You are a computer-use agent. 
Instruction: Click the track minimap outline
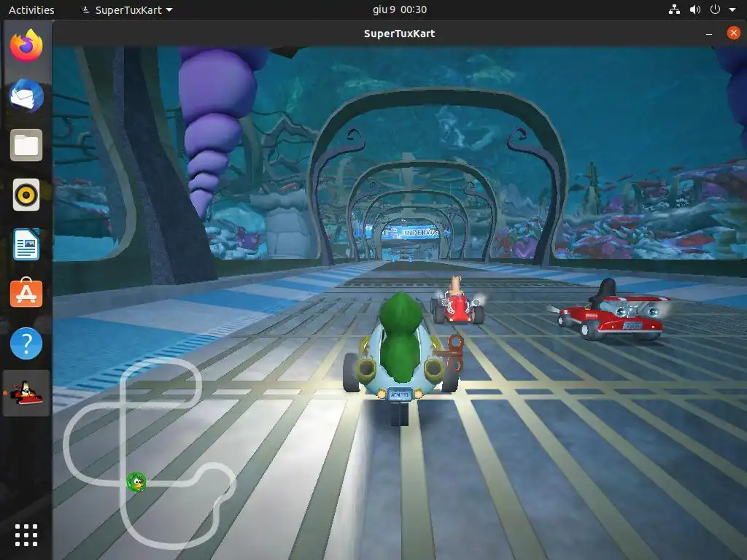coord(150,453)
